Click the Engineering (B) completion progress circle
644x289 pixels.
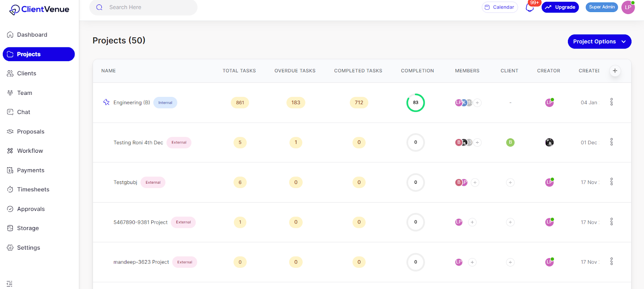pyautogui.click(x=415, y=102)
